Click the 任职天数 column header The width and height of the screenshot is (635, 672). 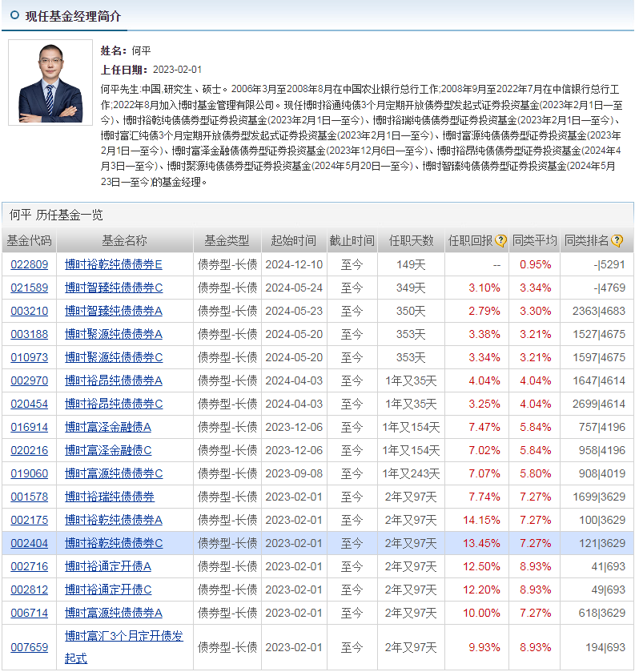tap(411, 241)
